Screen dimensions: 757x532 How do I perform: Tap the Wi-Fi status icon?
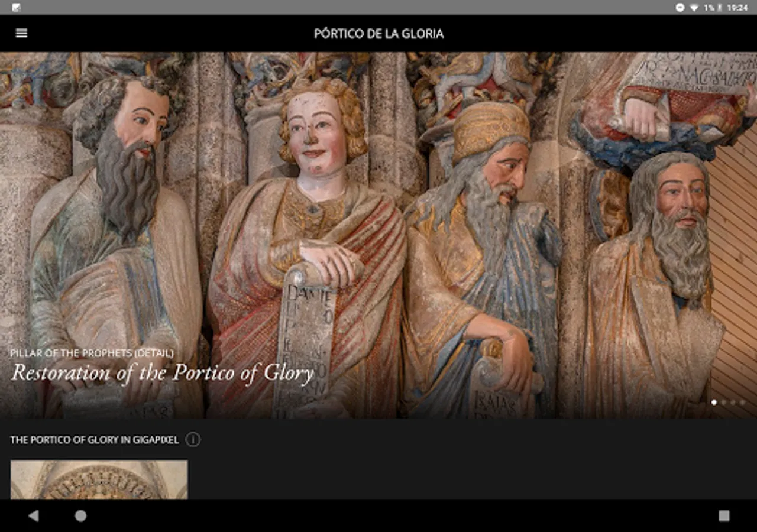tap(694, 8)
